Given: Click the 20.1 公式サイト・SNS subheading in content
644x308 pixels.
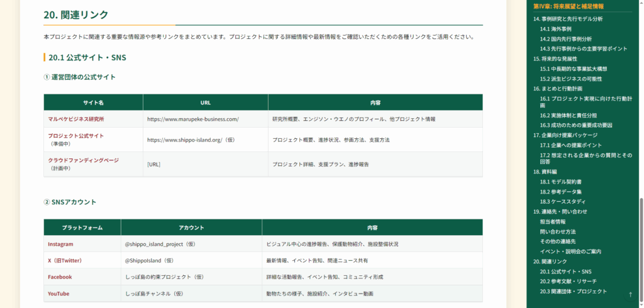Looking at the screenshot, I should (x=87, y=57).
